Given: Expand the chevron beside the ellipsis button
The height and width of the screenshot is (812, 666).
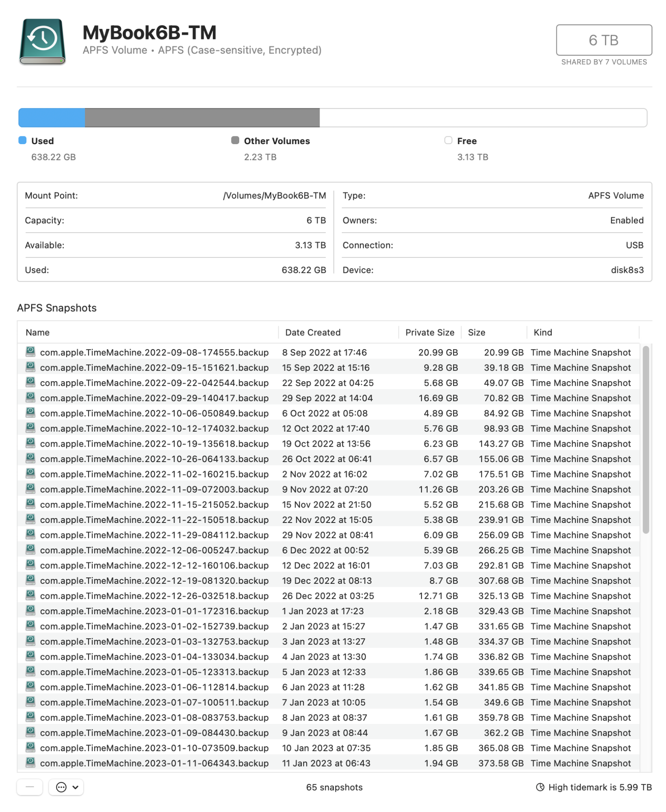Looking at the screenshot, I should [75, 787].
